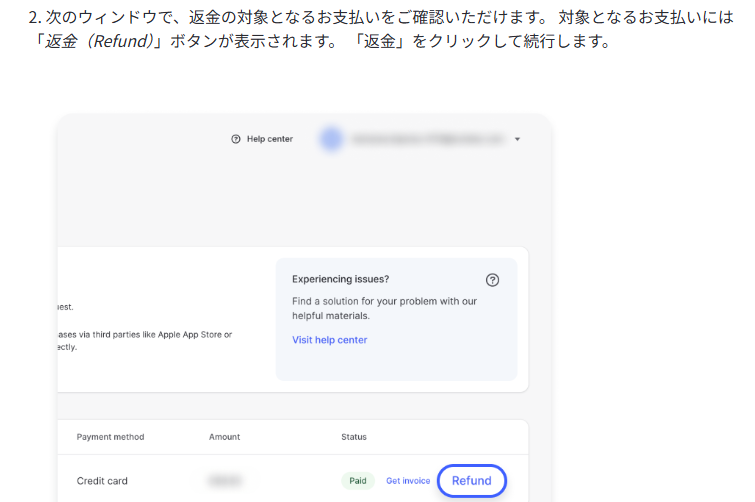Click the Paid status badge
The width and height of the screenshot is (755, 502).
click(x=358, y=481)
